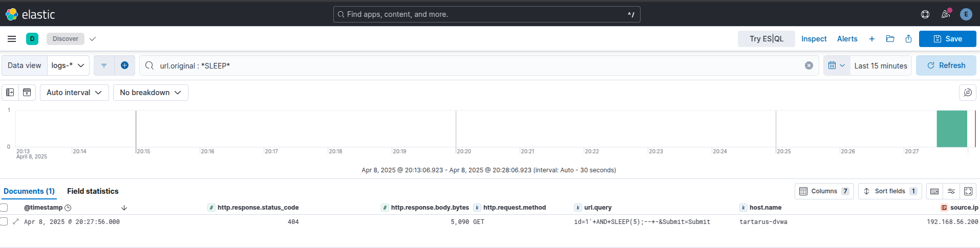Switch to the Field statistics tab
The width and height of the screenshot is (980, 248).
93,191
